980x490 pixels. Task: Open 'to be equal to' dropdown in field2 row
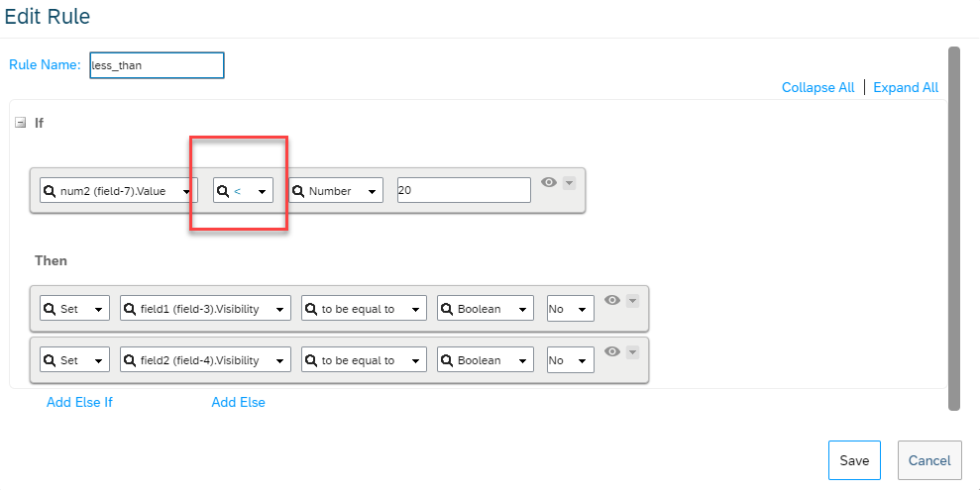point(364,359)
